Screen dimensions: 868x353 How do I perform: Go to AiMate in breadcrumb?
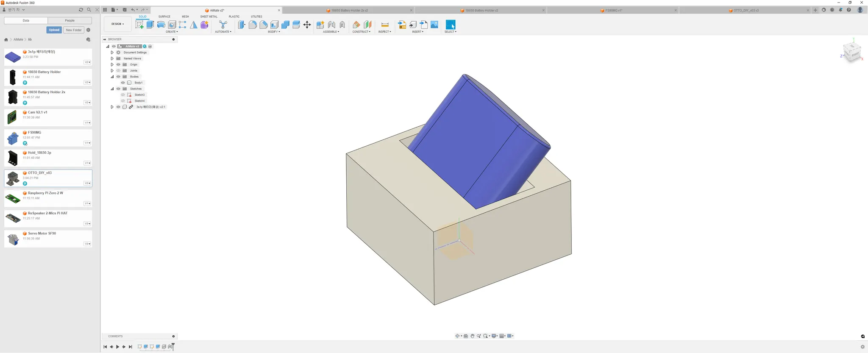(18, 40)
